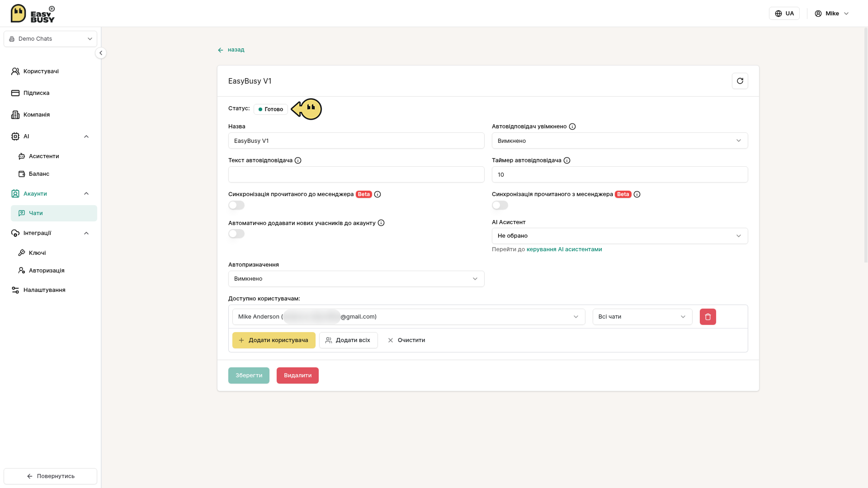Open the Автовідповідач увімкнено dropdown
868x488 pixels.
pos(619,141)
